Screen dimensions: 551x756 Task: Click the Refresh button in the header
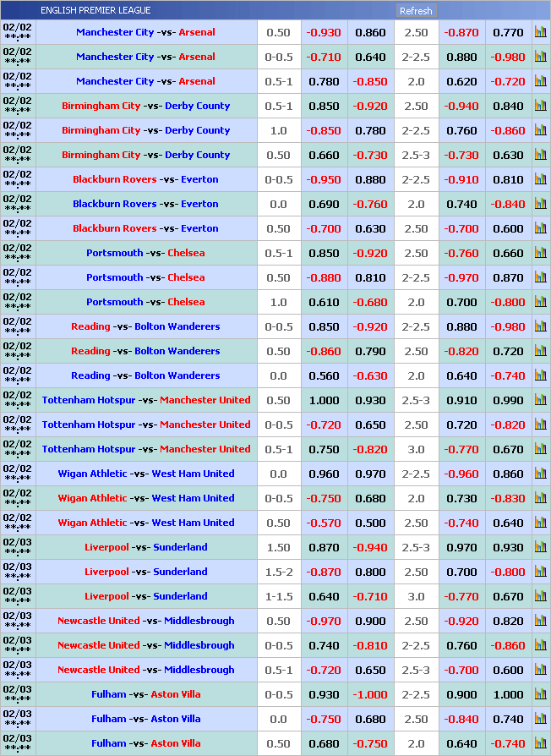click(415, 11)
